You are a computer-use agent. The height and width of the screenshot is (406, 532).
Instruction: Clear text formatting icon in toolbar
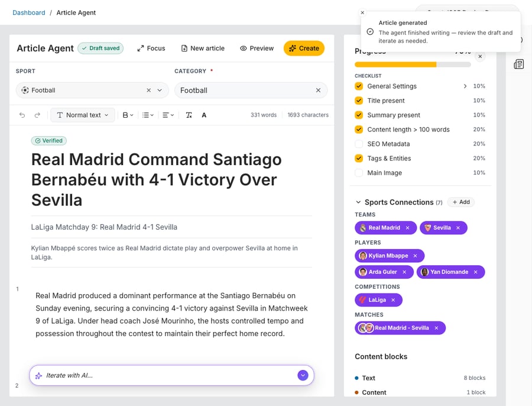[x=189, y=115]
